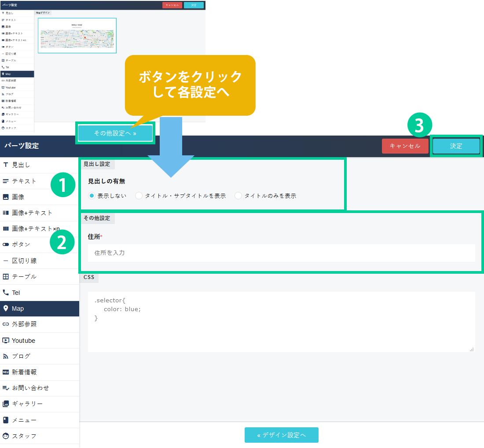Select the table (テーブル) grid icon
Image resolution: width=484 pixels, height=448 pixels.
click(x=6, y=277)
